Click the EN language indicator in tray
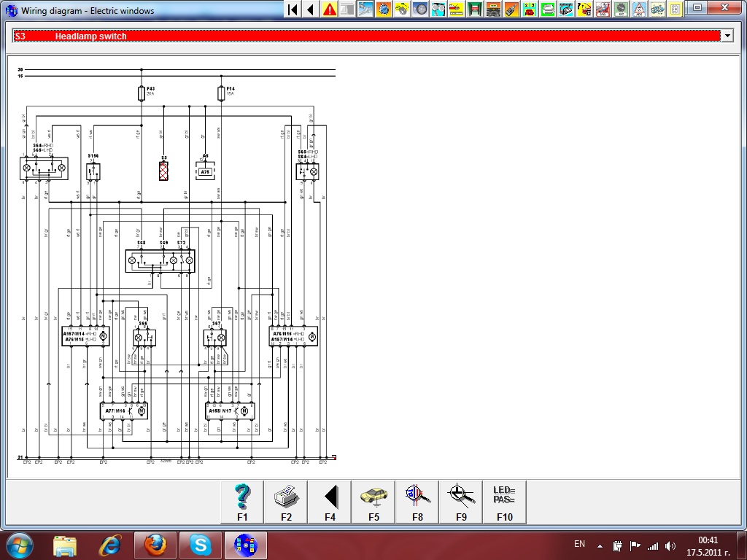Viewport: 747px width, 560px height. [579, 544]
